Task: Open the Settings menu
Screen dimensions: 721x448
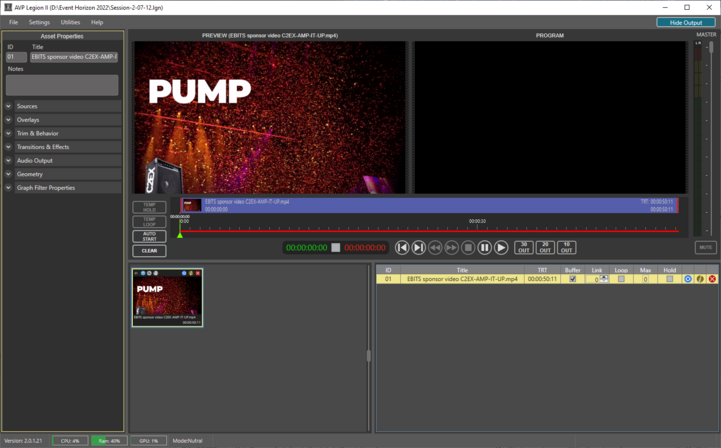Action: click(39, 22)
